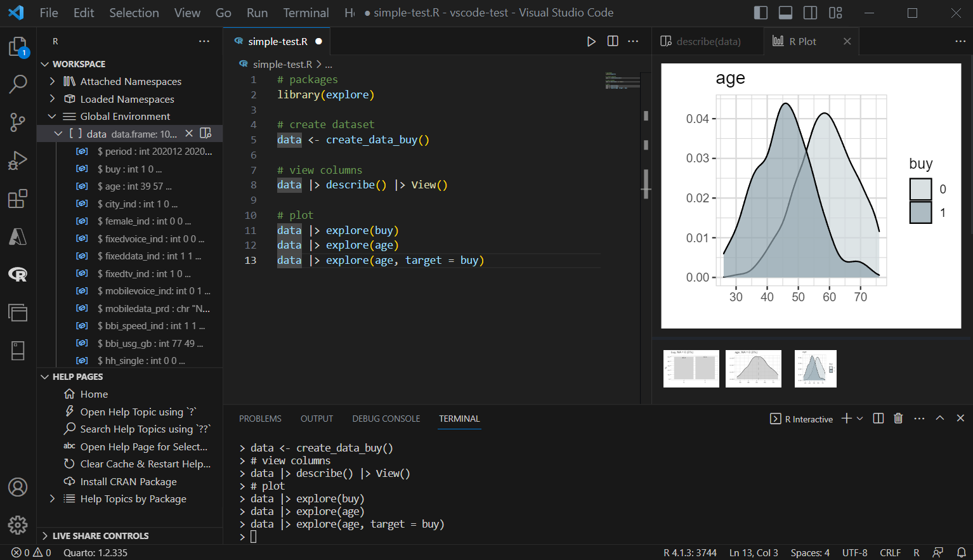Open Home help page
Viewport: 973px width, 560px height.
click(x=94, y=394)
